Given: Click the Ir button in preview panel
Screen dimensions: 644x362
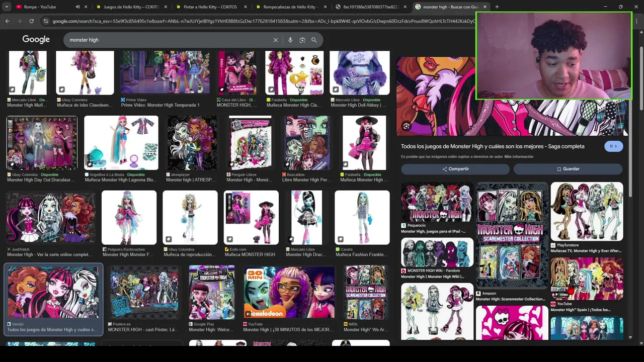Looking at the screenshot, I should click(x=613, y=146).
